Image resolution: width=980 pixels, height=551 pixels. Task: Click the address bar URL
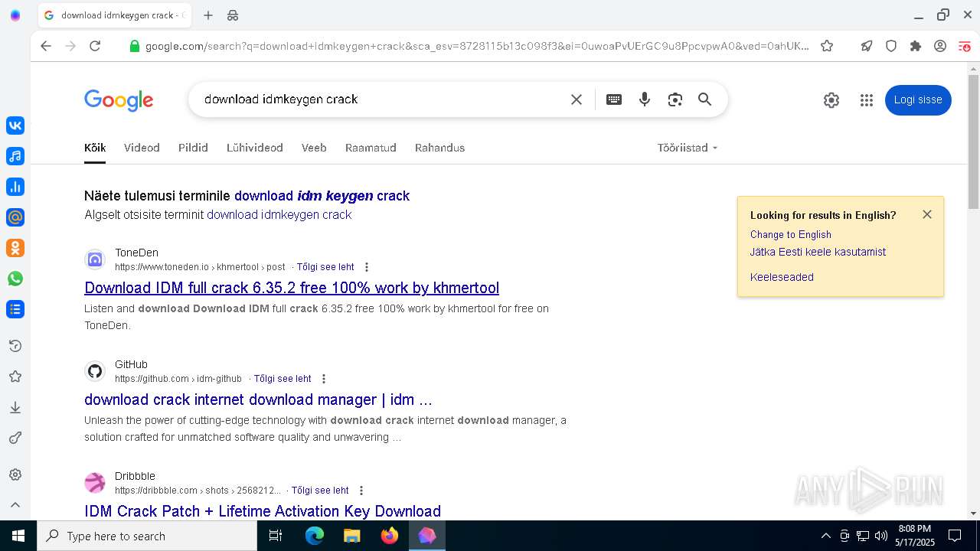(x=477, y=46)
